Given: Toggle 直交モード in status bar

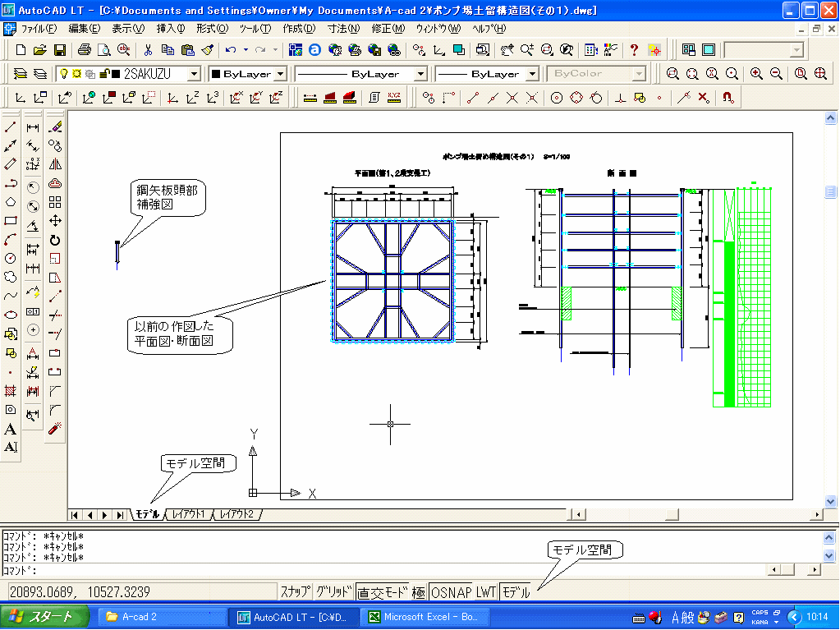Looking at the screenshot, I should 383,592.
